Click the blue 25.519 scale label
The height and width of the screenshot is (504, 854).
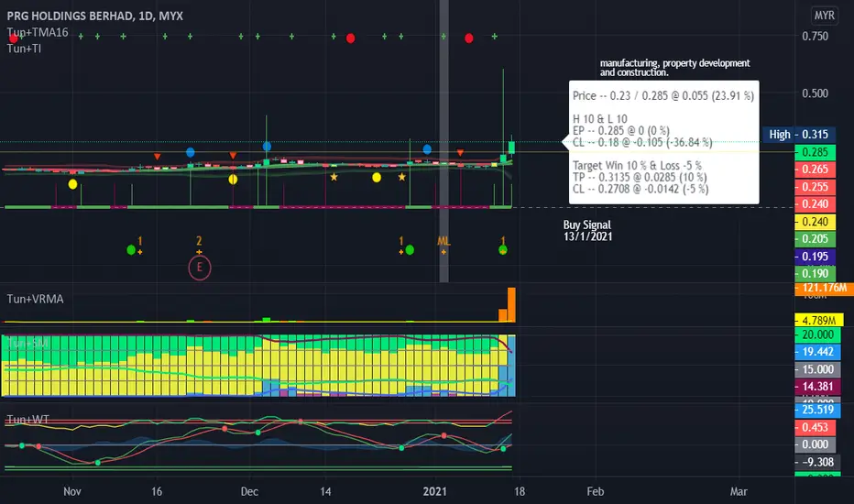(817, 410)
